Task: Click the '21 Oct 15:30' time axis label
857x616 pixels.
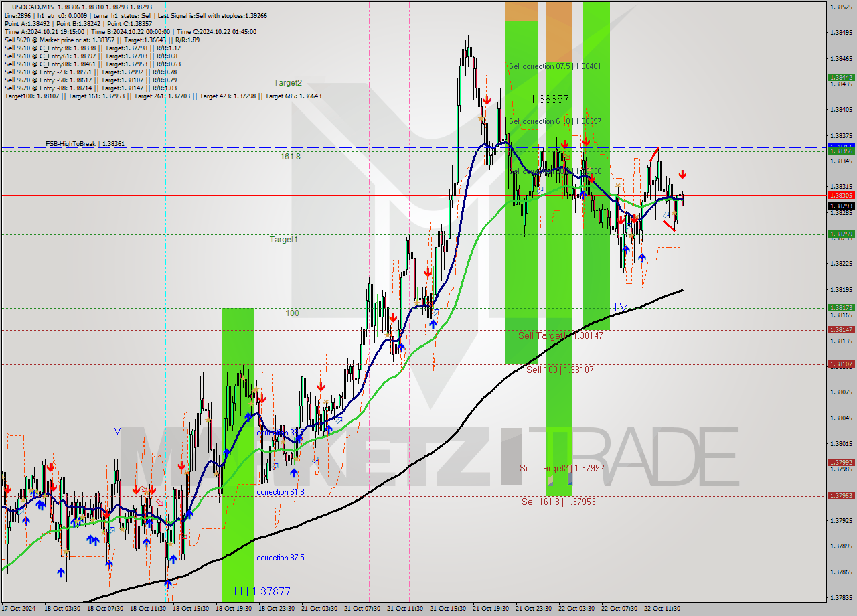Action: [x=447, y=609]
